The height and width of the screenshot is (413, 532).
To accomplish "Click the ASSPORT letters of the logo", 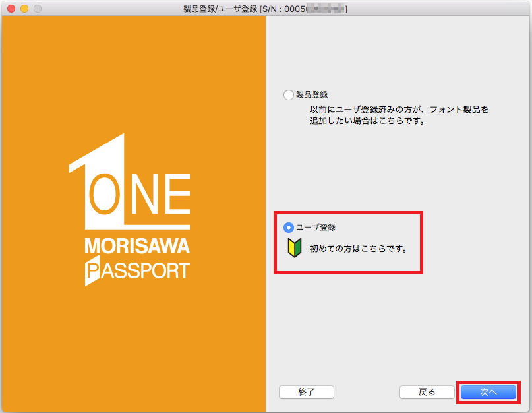I will coord(144,270).
